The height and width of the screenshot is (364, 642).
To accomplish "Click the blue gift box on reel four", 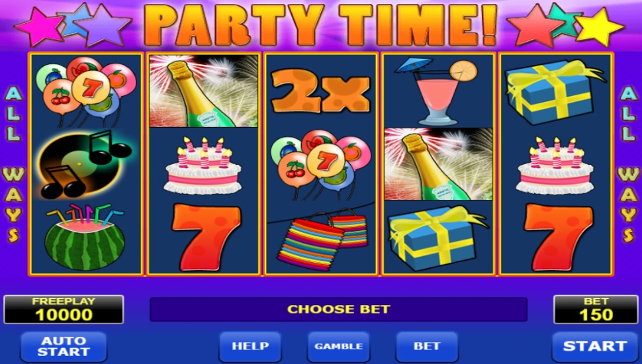I will click(436, 237).
